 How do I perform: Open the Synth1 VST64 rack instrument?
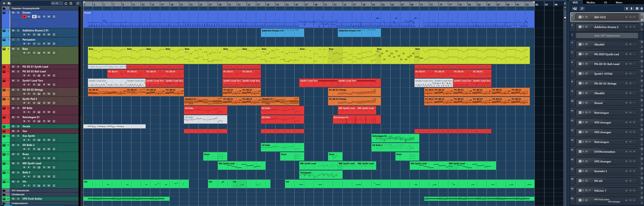coord(607,74)
